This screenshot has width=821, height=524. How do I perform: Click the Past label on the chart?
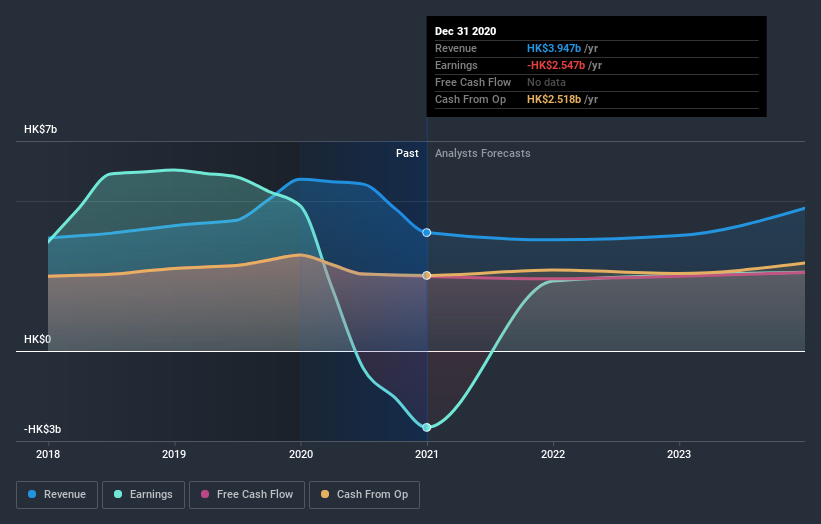tap(407, 153)
